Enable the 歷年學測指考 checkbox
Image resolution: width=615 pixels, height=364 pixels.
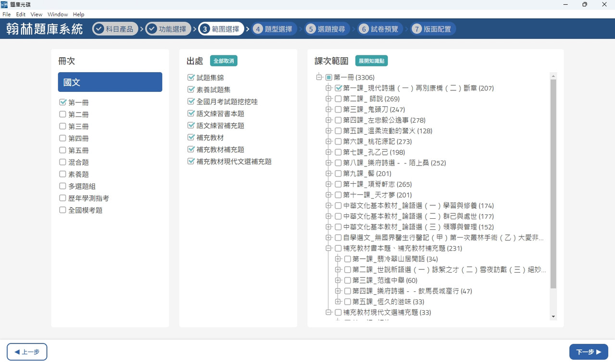coord(63,198)
